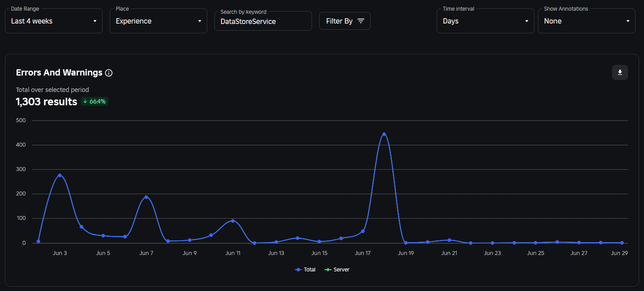Toggle the Total series in the legend
The image size is (644, 291).
tap(305, 270)
